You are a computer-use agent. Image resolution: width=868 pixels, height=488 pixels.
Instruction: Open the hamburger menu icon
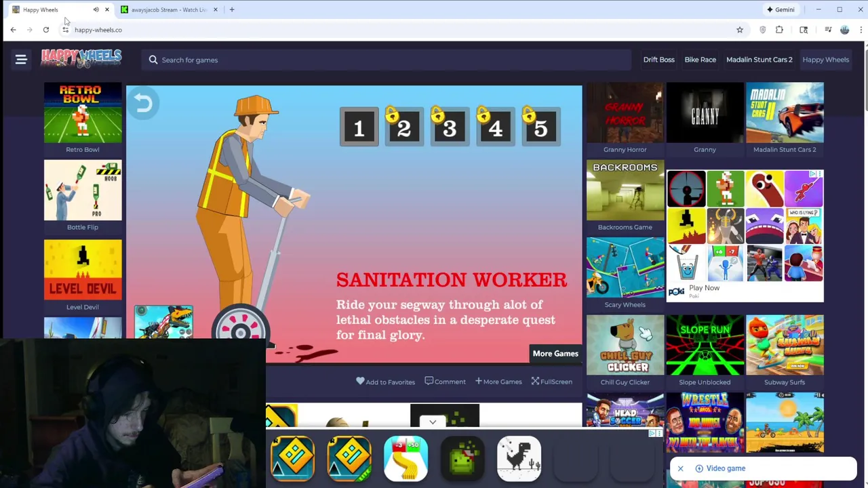[21, 60]
